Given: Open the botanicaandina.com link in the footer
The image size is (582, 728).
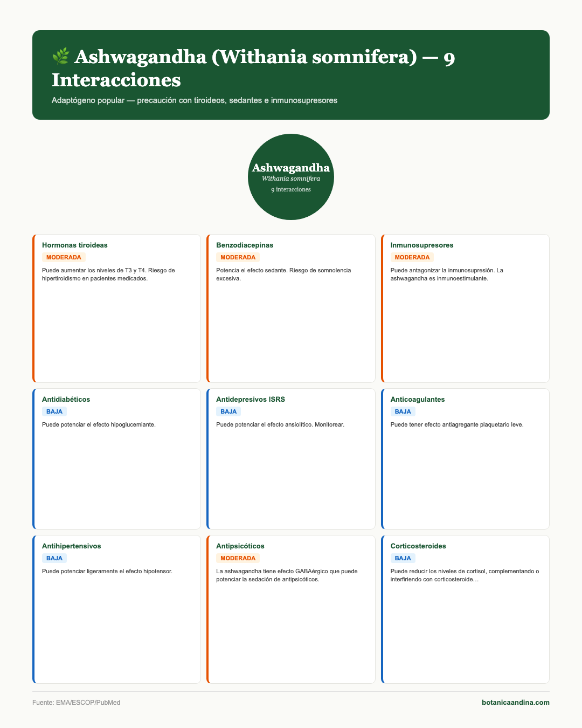Looking at the screenshot, I should tap(516, 703).
